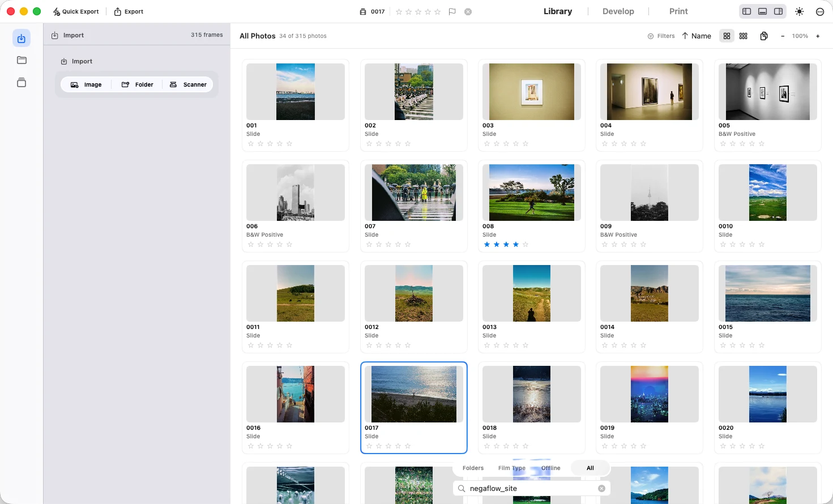Toggle the light/dark appearance sun icon
Image resolution: width=833 pixels, height=504 pixels.
coord(800,11)
